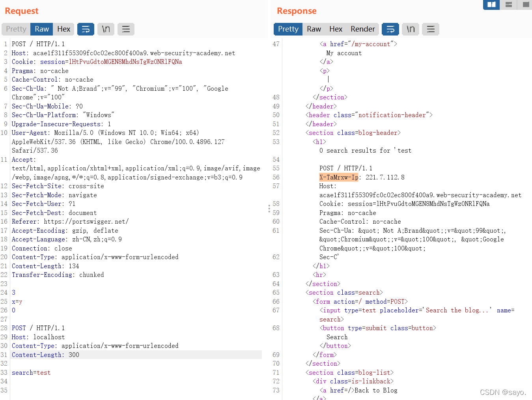This screenshot has height=400, width=532.
Task: Switch Request view to Pretty tab
Action: click(x=16, y=29)
